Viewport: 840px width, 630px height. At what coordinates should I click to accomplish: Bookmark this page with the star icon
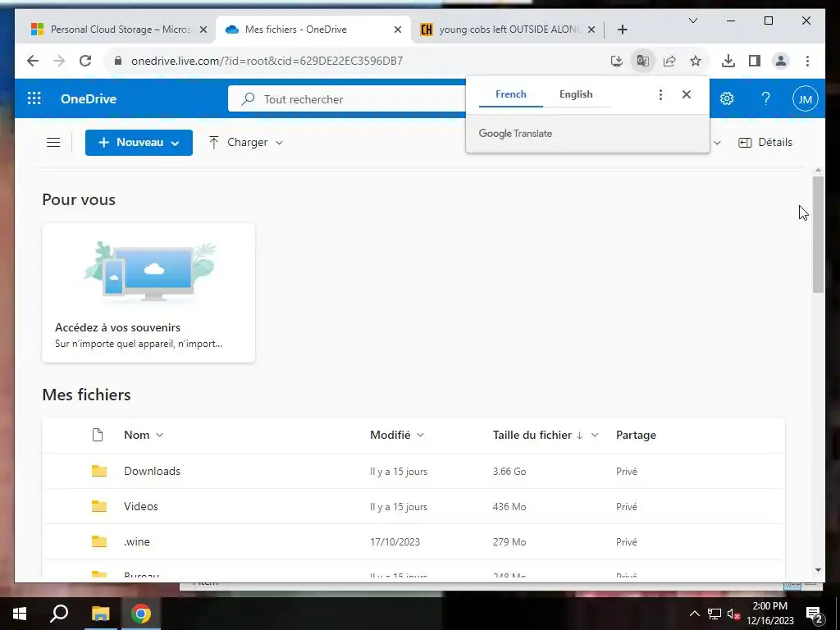pyautogui.click(x=696, y=61)
